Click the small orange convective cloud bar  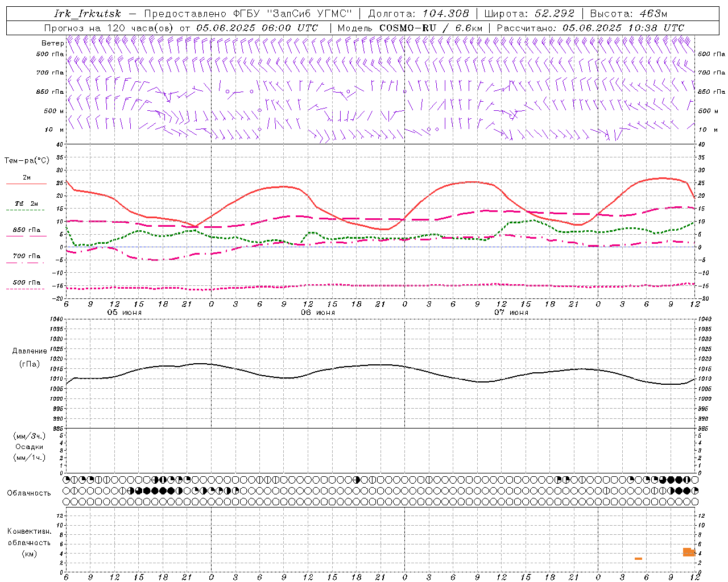[638, 559]
